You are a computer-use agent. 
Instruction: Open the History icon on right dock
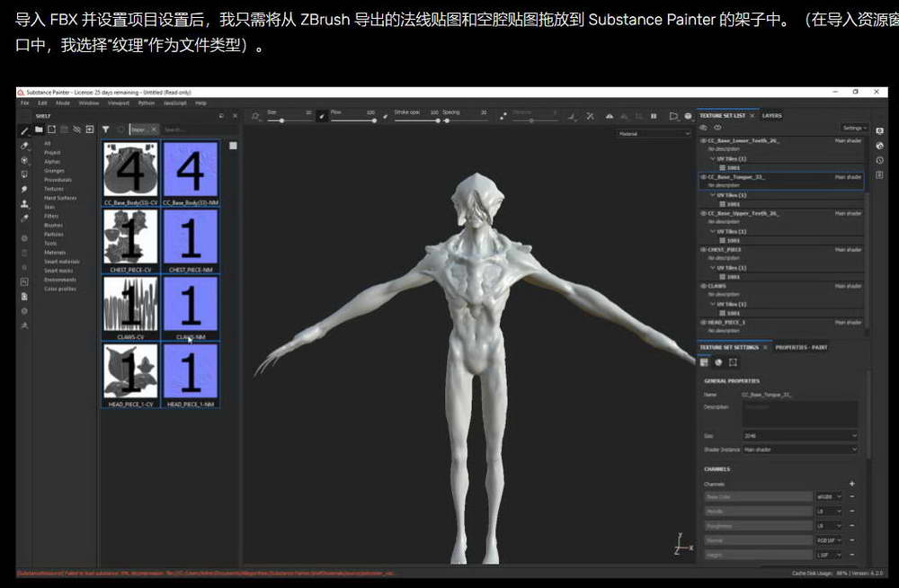[879, 160]
